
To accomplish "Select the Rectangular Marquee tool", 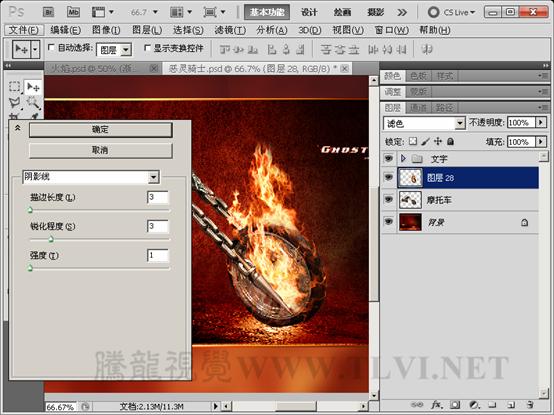I will pos(14,86).
